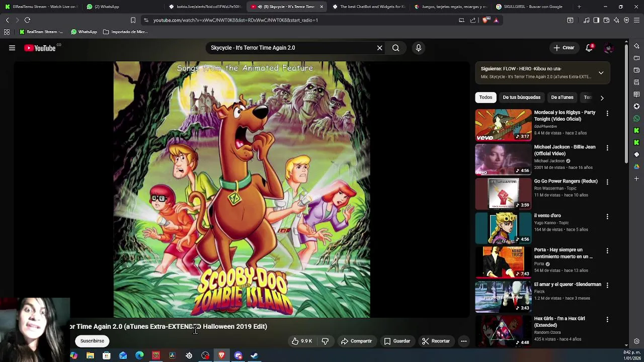Open Brave browser taskbar icon
The width and height of the screenshot is (644, 362).
[221, 355]
